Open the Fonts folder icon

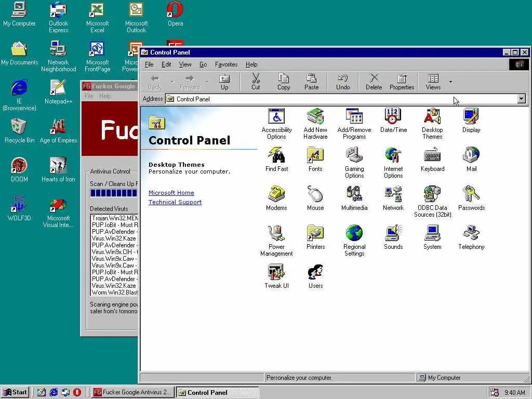pos(315,159)
